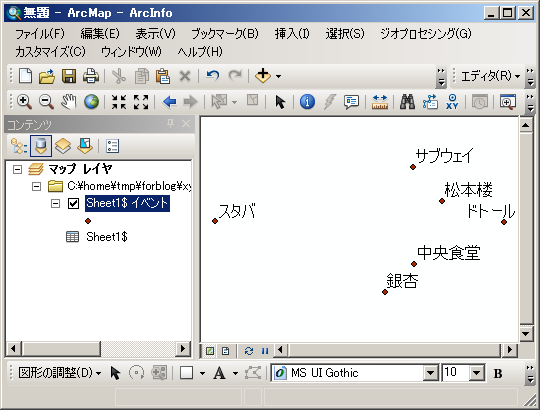Uncheck the Sheet1$ イベント layer checkbox
Image resolution: width=540 pixels, height=410 pixels.
73,203
